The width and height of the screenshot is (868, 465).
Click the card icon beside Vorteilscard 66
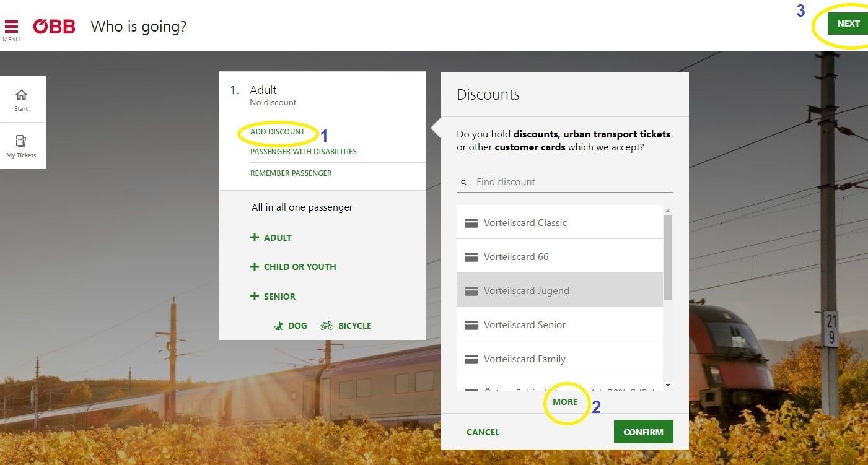click(471, 256)
